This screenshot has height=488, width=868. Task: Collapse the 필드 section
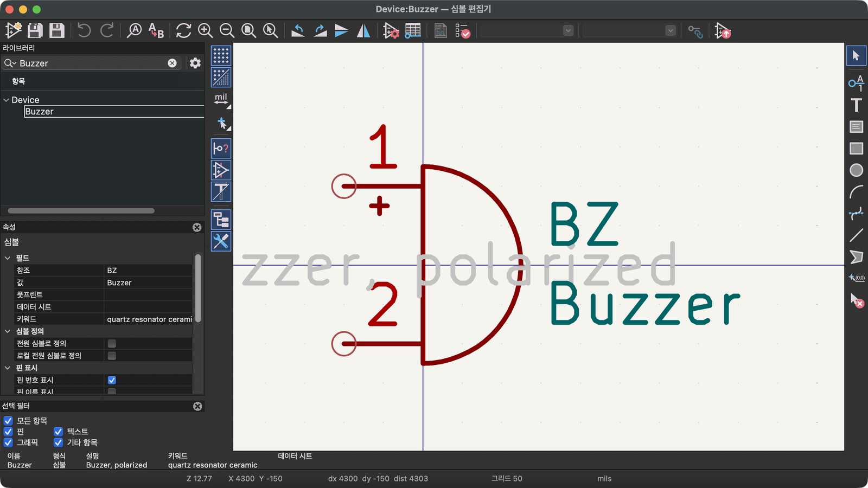pos(8,258)
